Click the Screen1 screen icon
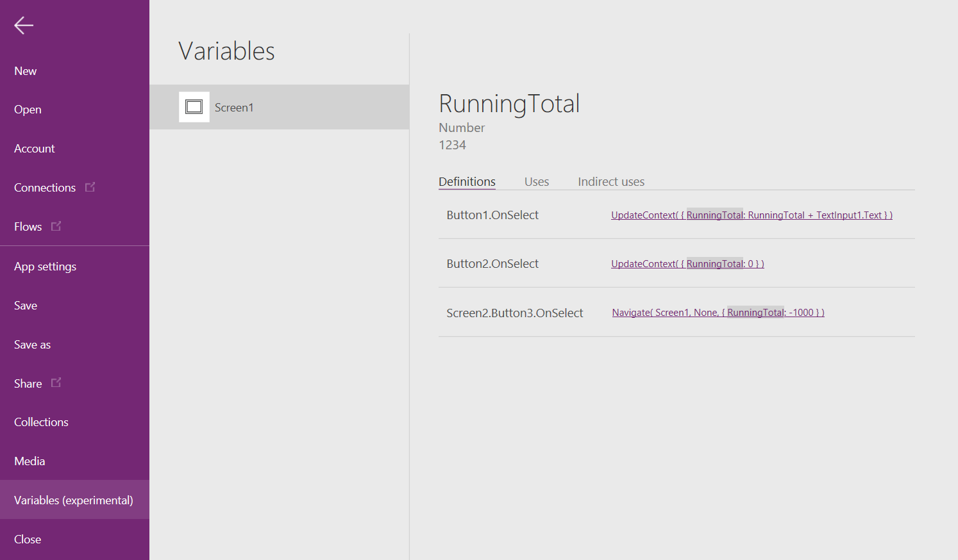This screenshot has width=958, height=560. coord(194,107)
